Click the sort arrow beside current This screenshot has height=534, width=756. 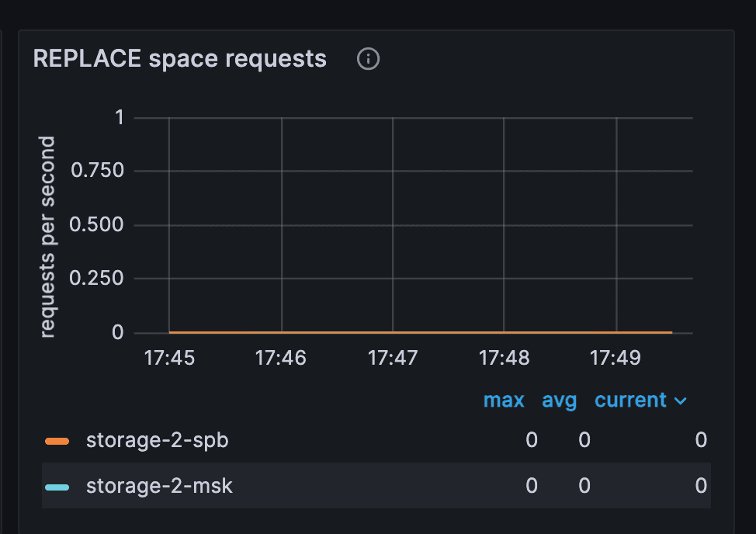coord(680,401)
